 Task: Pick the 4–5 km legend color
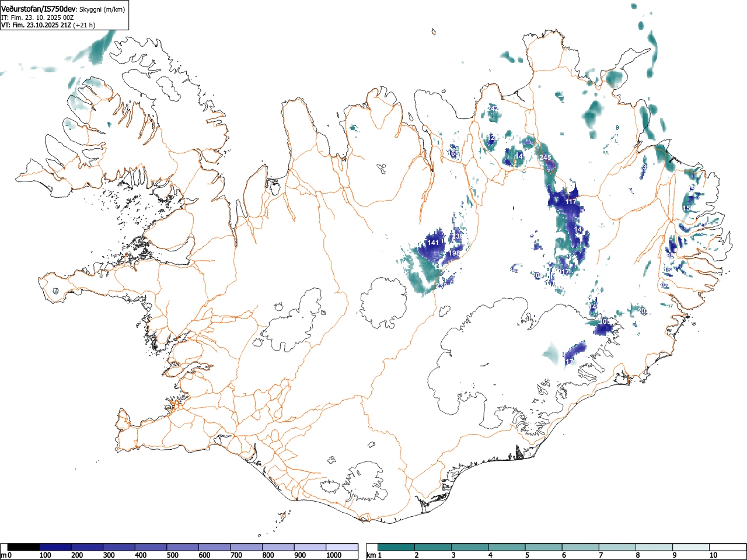507,547
